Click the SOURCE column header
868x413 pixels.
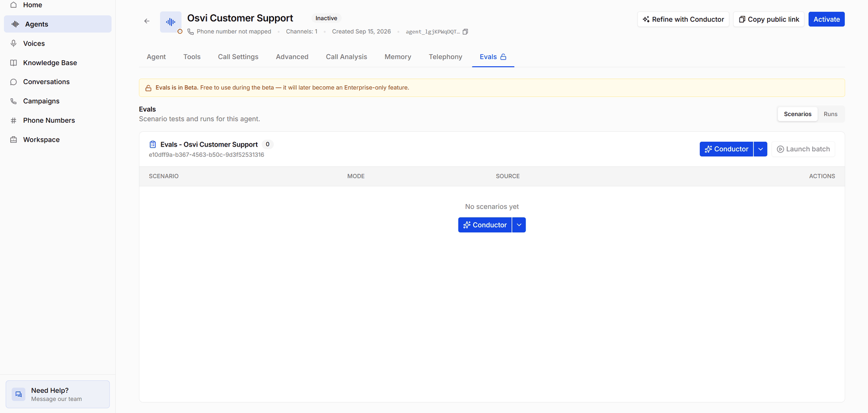pos(508,176)
